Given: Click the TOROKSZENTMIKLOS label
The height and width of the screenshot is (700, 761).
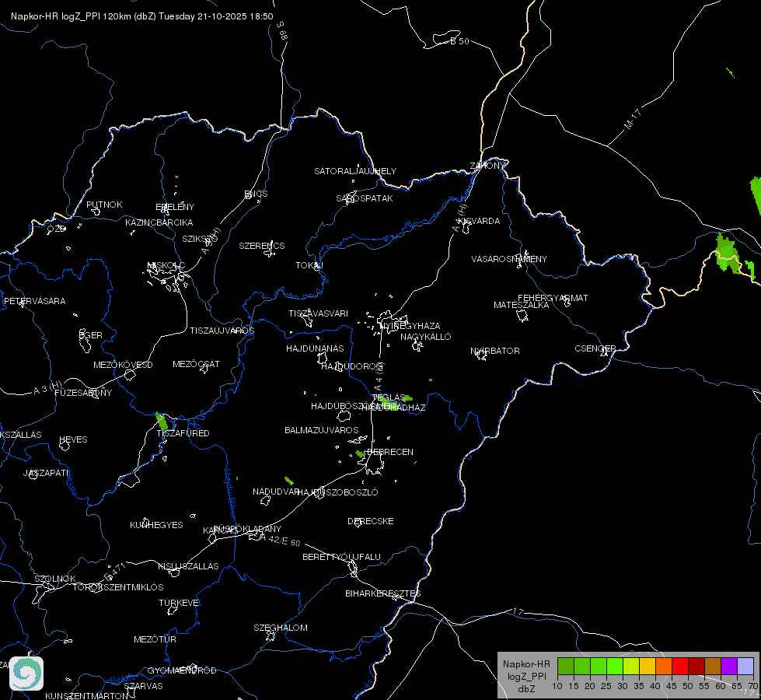Looking at the screenshot, I should pos(118,587).
